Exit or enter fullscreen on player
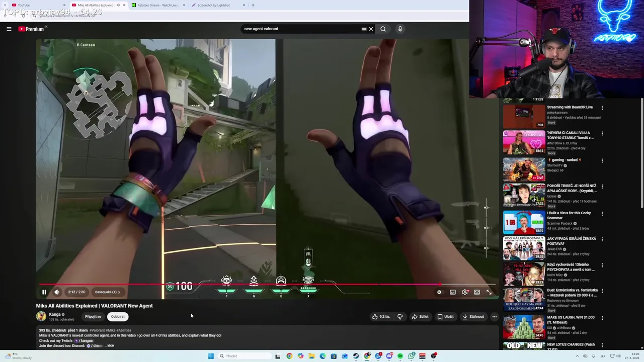644x362 pixels. point(489,292)
